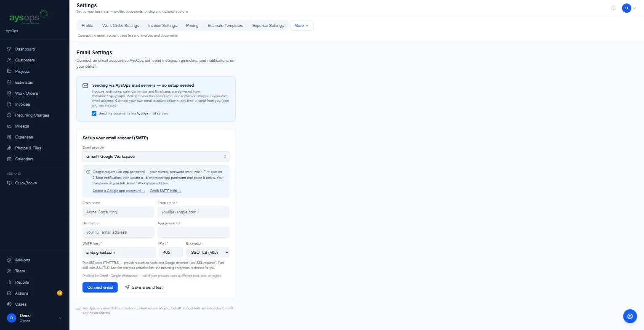Open Photos & Files paperclip icon
The image size is (644, 330).
click(9, 148)
